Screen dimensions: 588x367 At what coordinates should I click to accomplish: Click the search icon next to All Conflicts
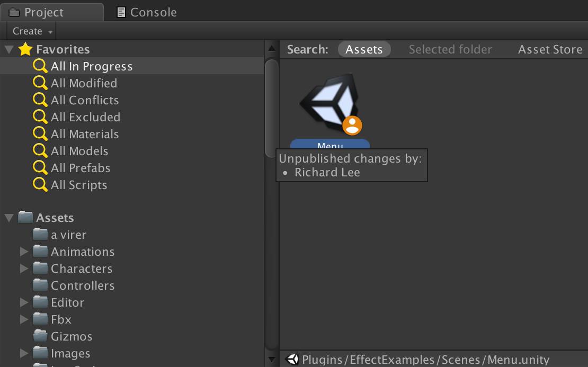pyautogui.click(x=40, y=100)
